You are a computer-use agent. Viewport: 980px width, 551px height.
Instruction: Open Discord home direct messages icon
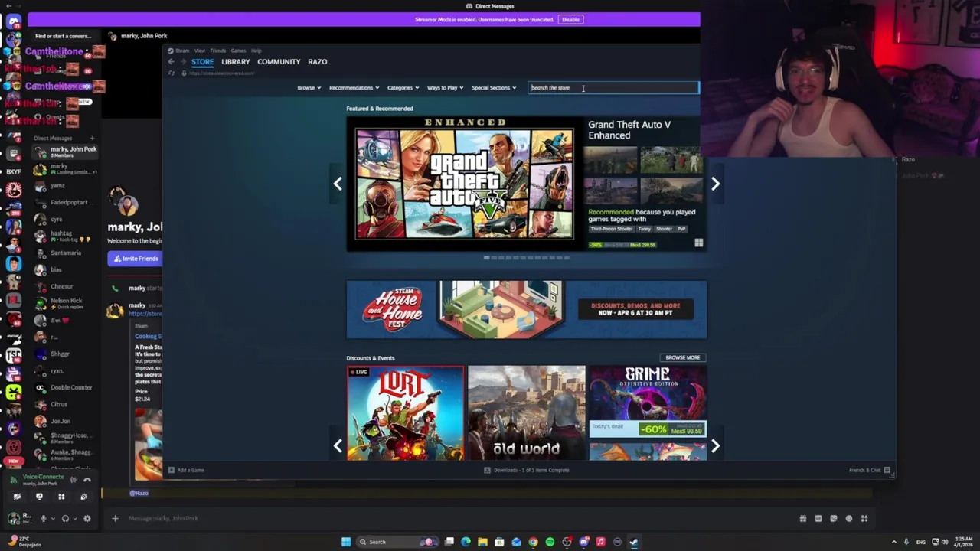click(x=13, y=21)
